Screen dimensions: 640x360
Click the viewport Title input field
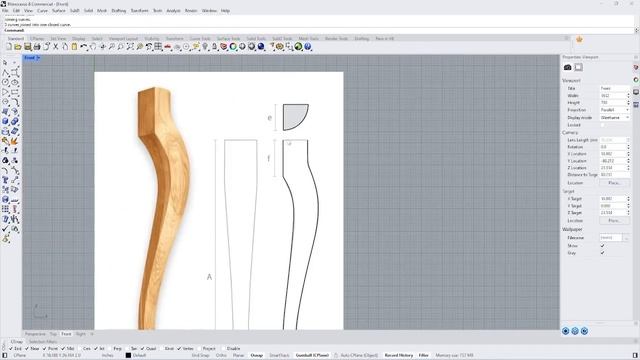click(615, 88)
